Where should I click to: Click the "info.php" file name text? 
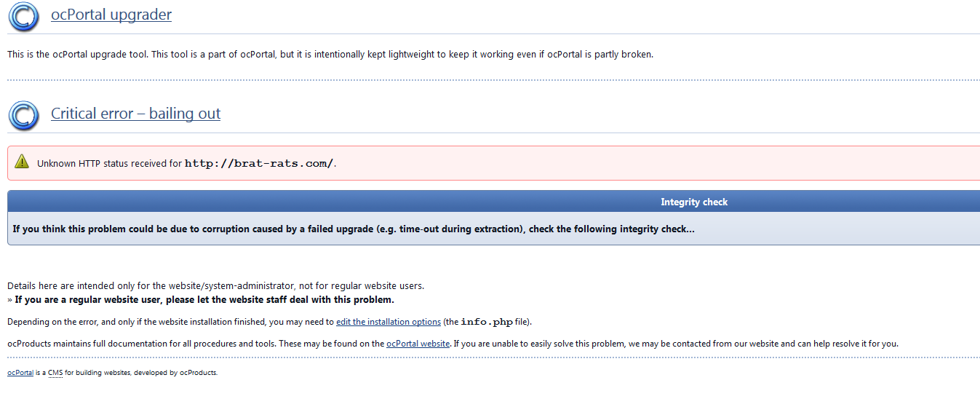pos(487,322)
